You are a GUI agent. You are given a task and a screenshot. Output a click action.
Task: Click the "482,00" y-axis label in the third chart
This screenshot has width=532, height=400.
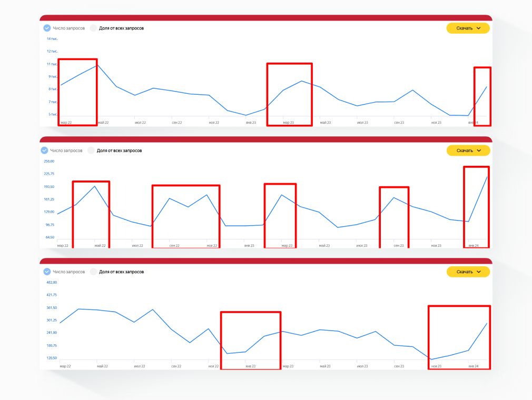[51, 282]
